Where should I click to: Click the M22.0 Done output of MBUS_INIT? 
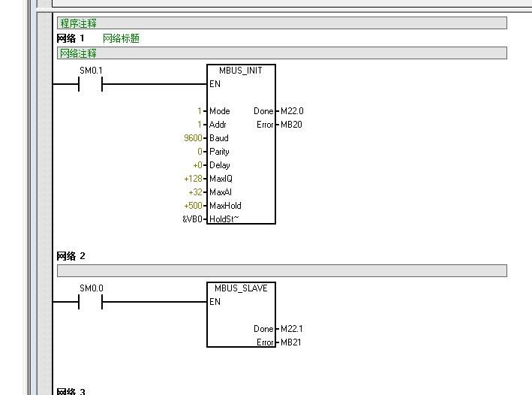(x=292, y=111)
